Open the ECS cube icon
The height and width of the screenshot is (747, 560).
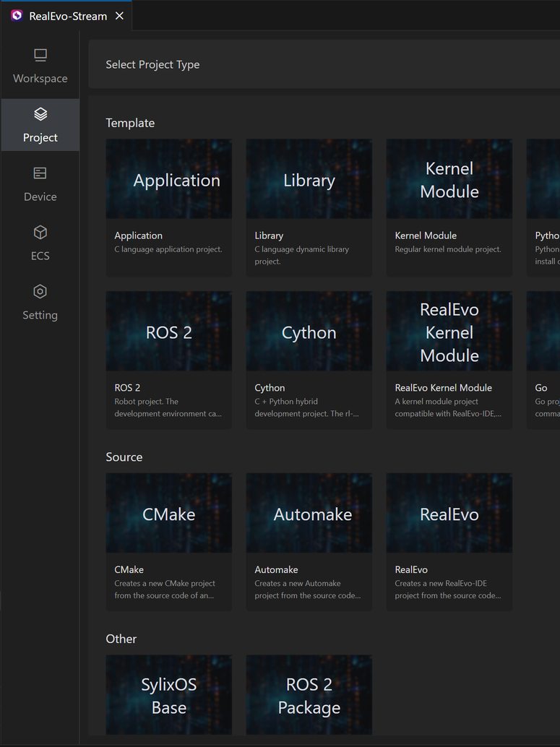tap(40, 232)
